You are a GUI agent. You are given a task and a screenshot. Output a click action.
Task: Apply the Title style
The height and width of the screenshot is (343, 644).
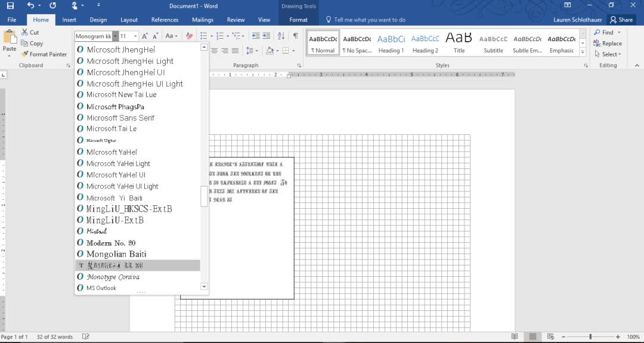(459, 43)
